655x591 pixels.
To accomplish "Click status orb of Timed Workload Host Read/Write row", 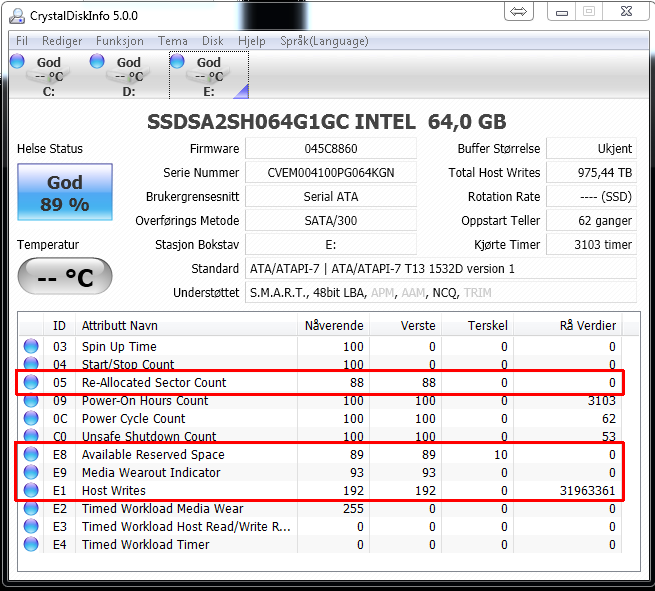I will click(31, 526).
